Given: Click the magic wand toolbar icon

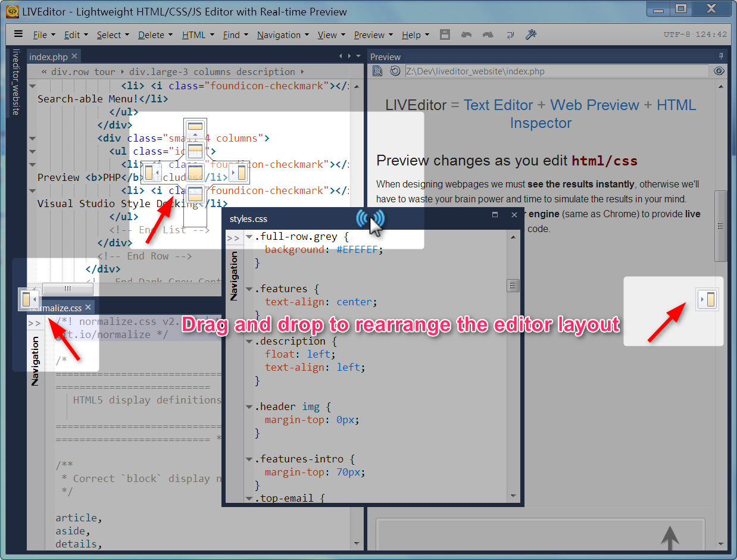Looking at the screenshot, I should (x=531, y=35).
